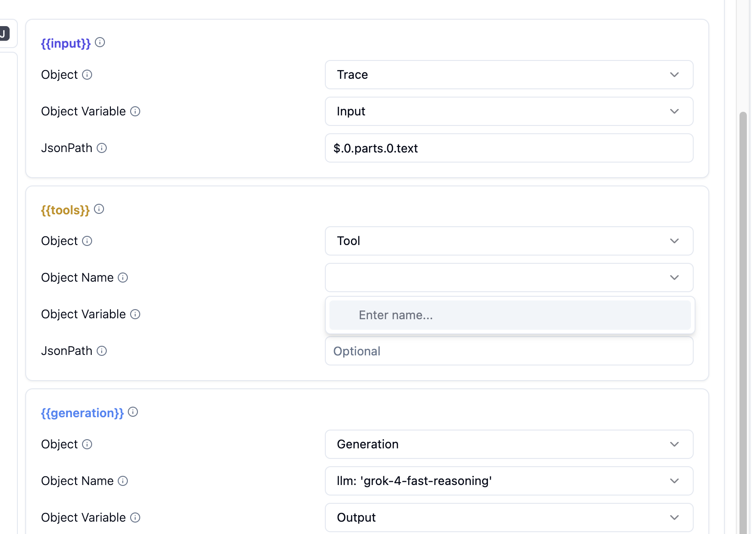
Task: Click info icon next to {{input}} variable
Action: click(100, 43)
